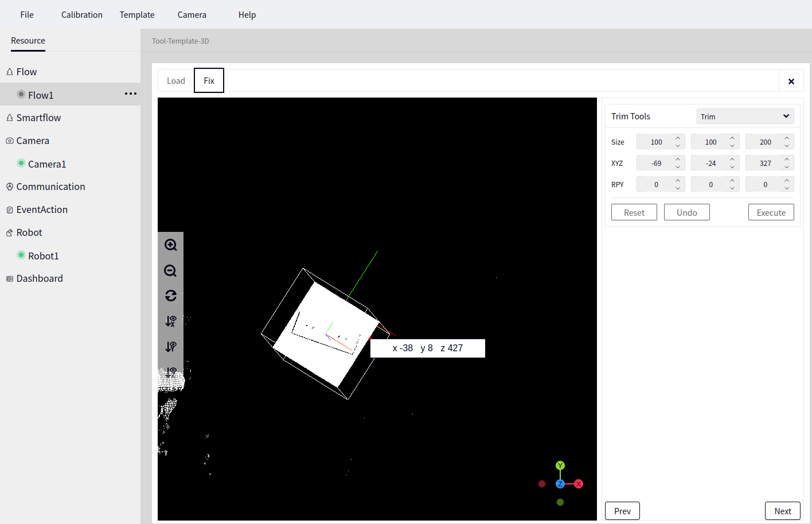Image resolution: width=812 pixels, height=524 pixels.
Task: Click the Reset button
Action: [x=634, y=212]
